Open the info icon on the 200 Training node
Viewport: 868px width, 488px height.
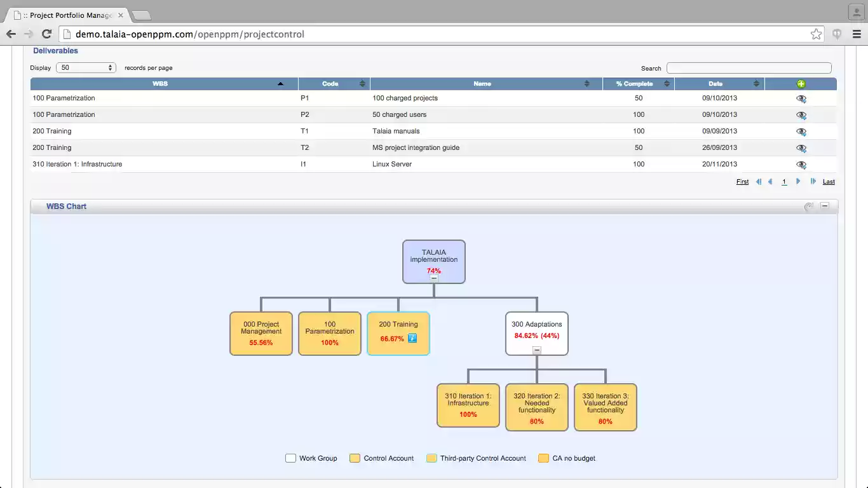tap(412, 339)
